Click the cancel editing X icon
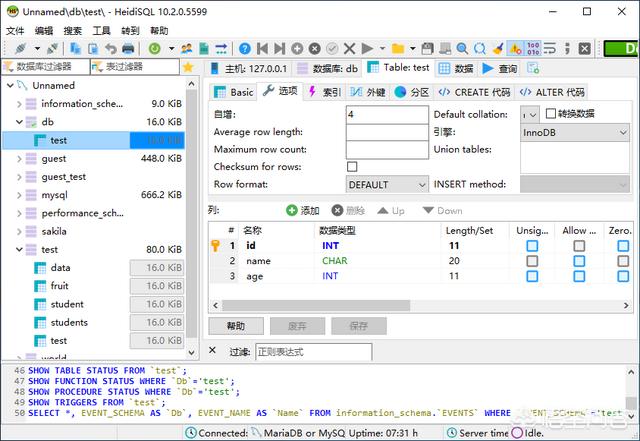 (x=349, y=49)
